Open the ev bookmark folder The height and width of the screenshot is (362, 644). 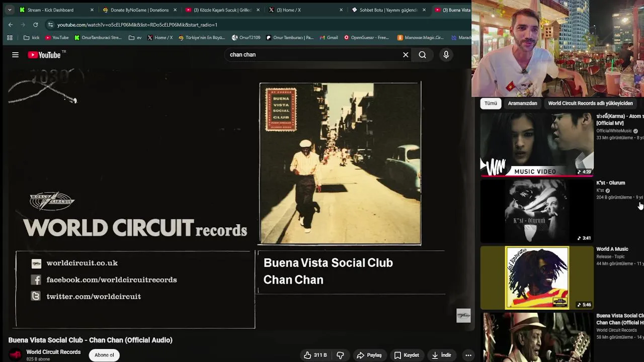click(135, 38)
